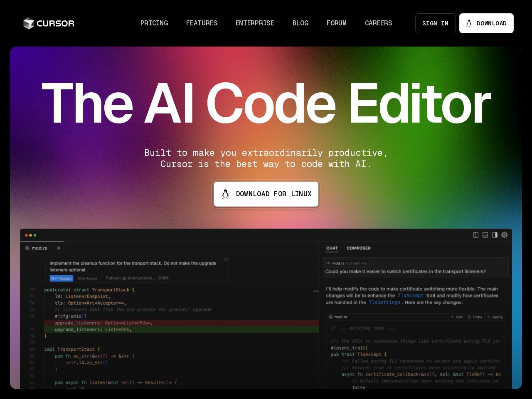This screenshot has height=399, width=532.
Task: Click the "pub trait TlsAccept {" line in chat
Action: [x=359, y=355]
